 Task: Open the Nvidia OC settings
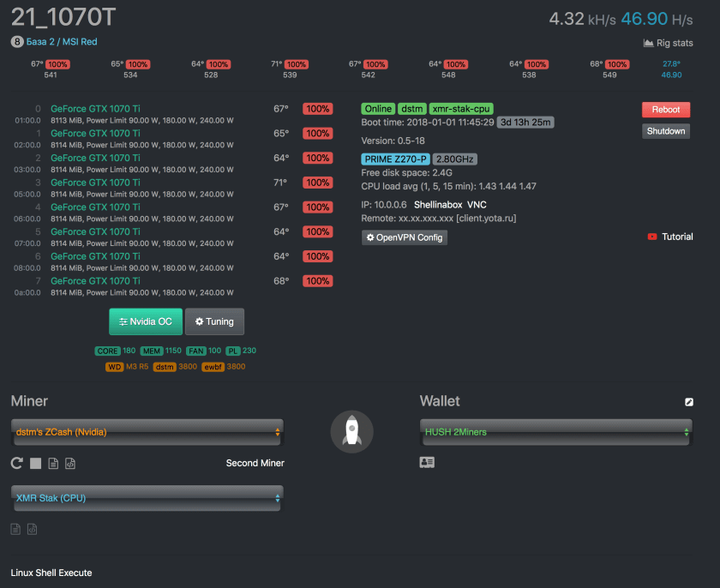[145, 321]
